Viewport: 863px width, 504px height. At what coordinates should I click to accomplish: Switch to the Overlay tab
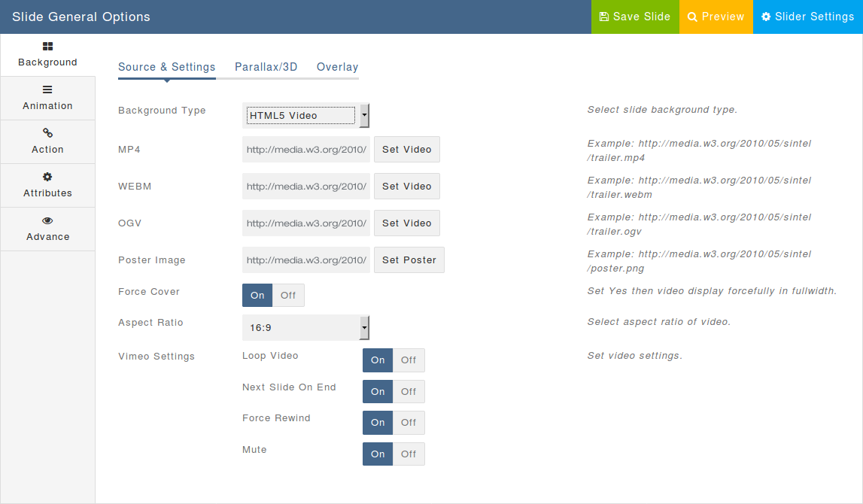tap(337, 67)
